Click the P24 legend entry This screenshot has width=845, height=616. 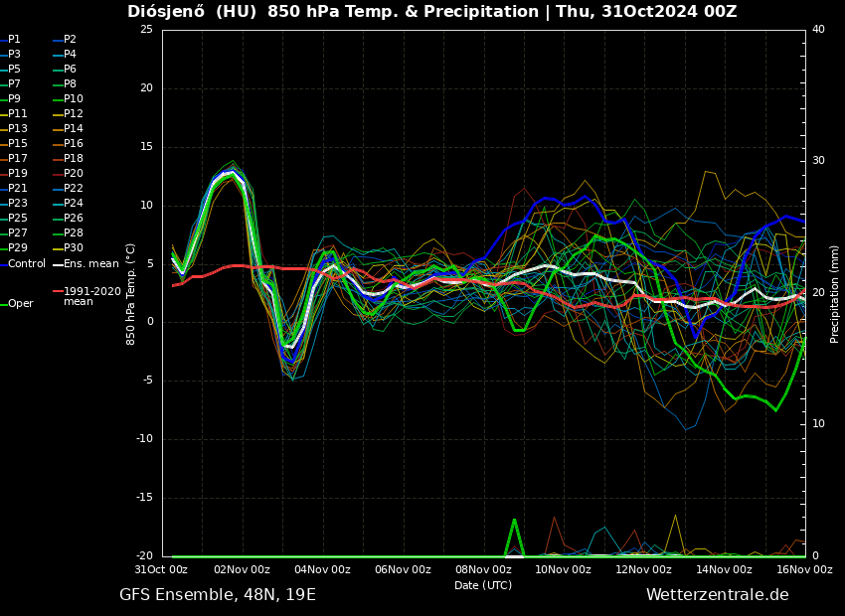click(x=74, y=204)
